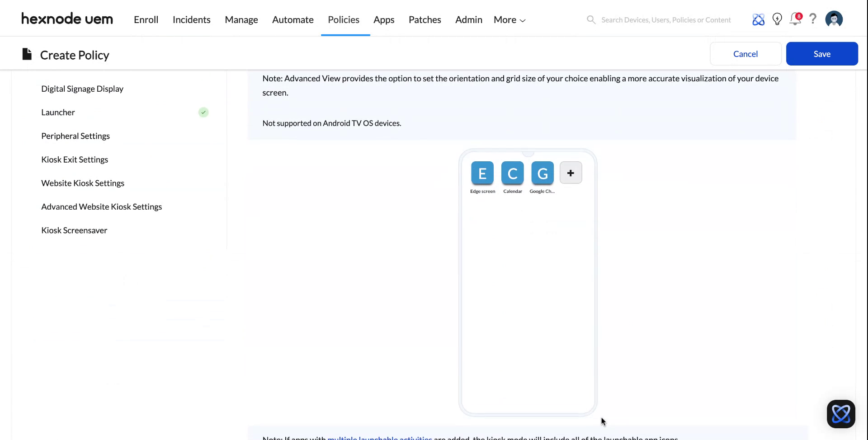Click the Hexnode assistant icon at bottom right
This screenshot has height=440, width=868.
(840, 414)
